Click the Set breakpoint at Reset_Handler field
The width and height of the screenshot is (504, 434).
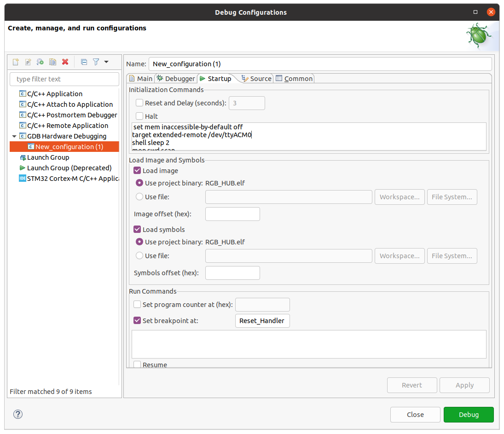[262, 321]
